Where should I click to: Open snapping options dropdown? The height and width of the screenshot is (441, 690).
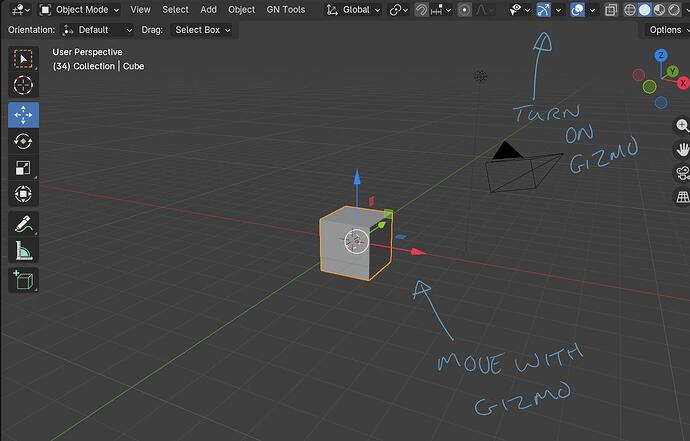pyautogui.click(x=441, y=10)
